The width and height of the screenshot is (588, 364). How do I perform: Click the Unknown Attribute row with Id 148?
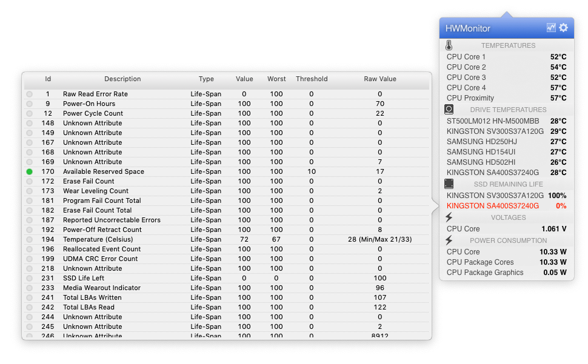(227, 123)
